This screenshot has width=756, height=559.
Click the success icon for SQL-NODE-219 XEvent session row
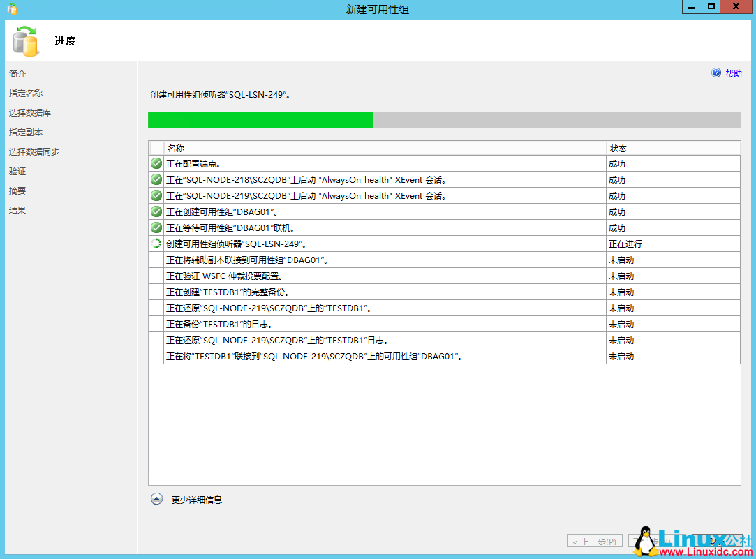tap(156, 195)
